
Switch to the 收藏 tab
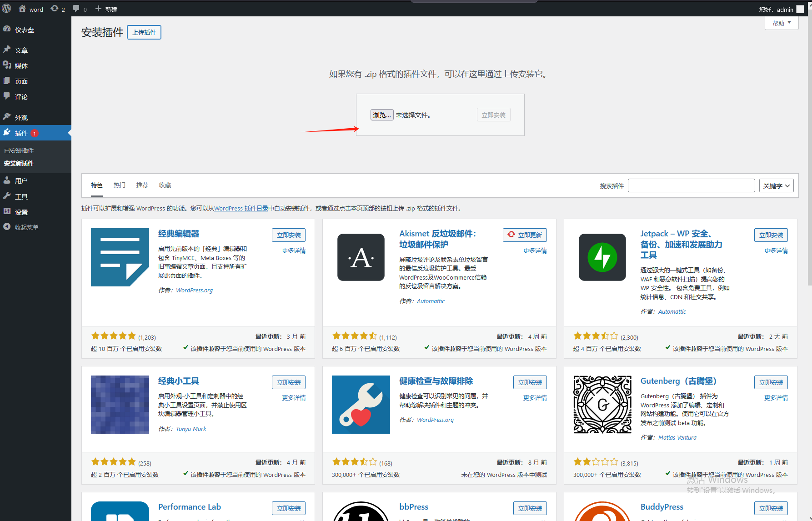pos(165,185)
